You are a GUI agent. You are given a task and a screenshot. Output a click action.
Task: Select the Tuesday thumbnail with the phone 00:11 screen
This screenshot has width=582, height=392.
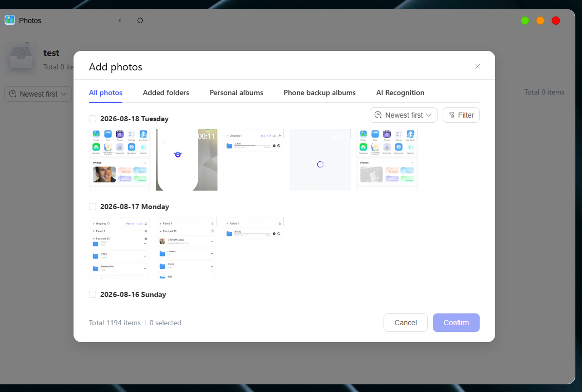pos(186,160)
